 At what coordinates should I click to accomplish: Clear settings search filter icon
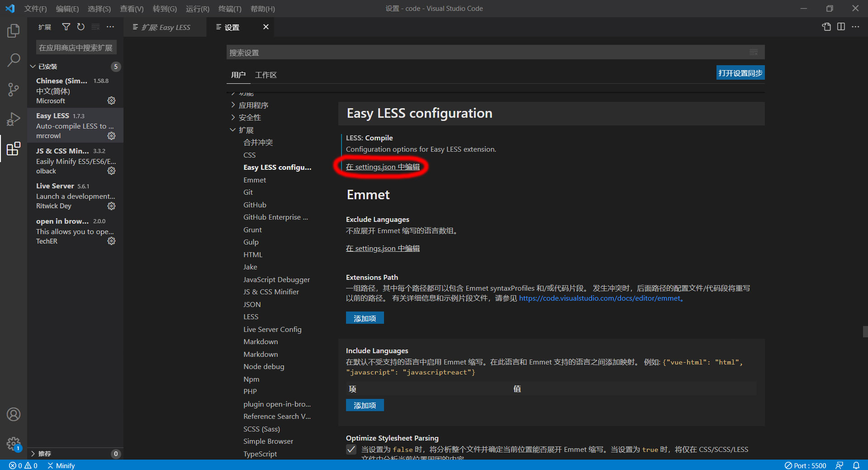pyautogui.click(x=754, y=53)
